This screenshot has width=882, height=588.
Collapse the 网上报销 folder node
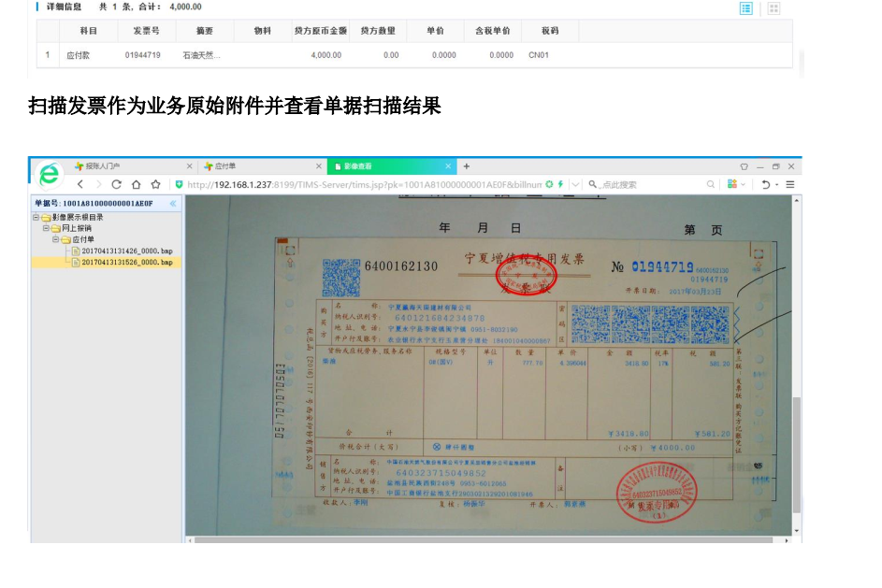tap(46, 228)
